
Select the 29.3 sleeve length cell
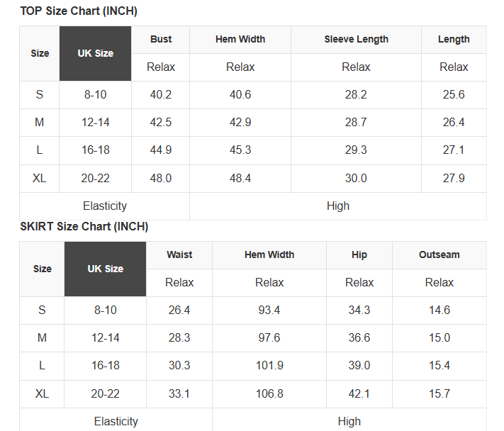tap(356, 150)
